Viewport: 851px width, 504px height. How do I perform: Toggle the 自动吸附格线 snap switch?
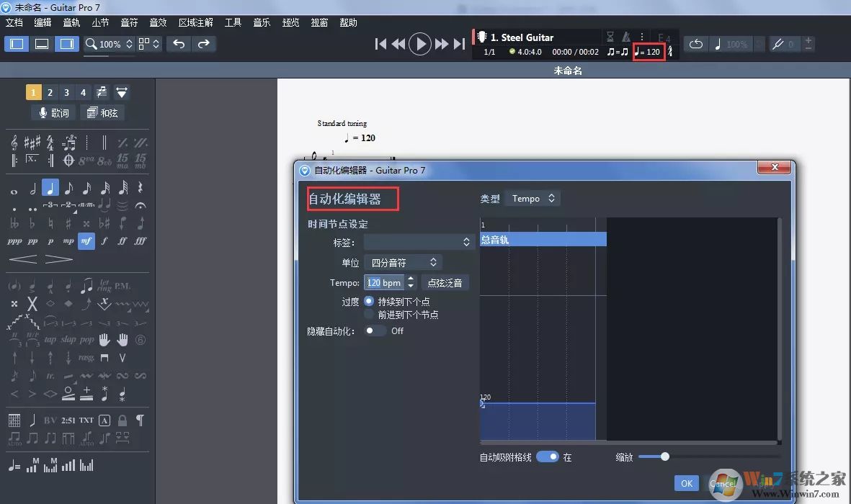[x=548, y=456]
